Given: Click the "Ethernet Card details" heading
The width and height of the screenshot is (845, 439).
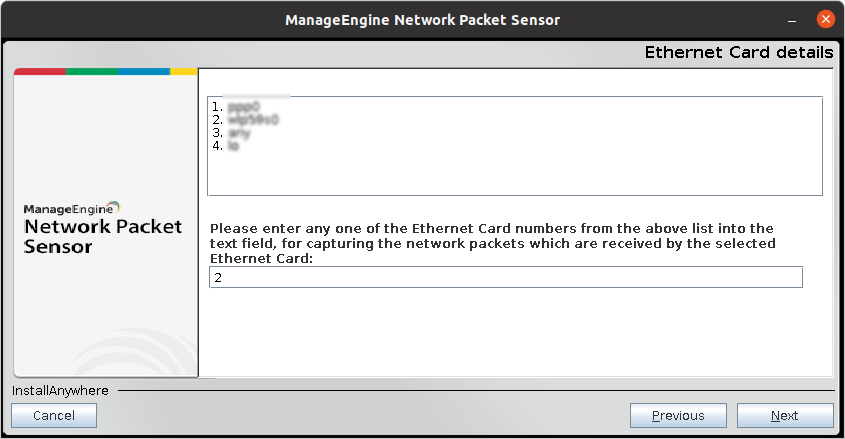Looking at the screenshot, I should pyautogui.click(x=738, y=52).
